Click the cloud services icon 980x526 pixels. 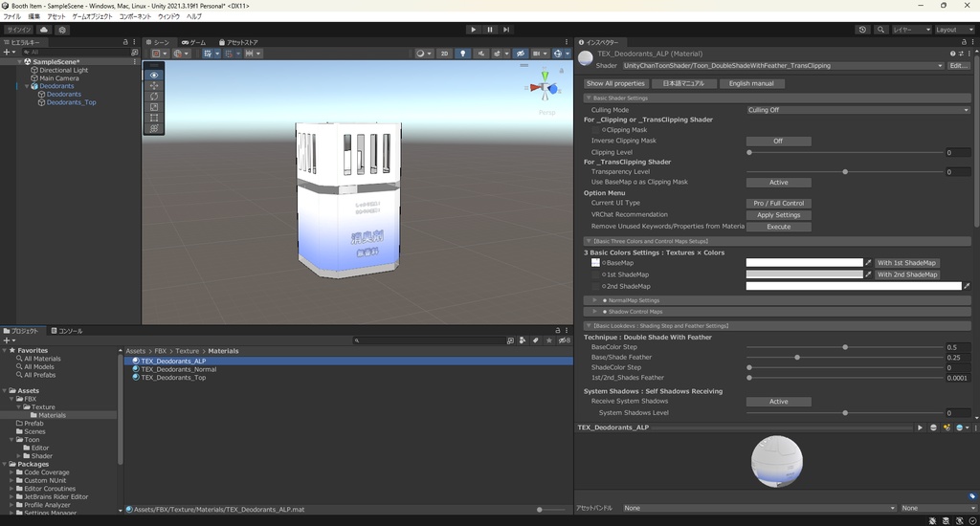(x=44, y=30)
